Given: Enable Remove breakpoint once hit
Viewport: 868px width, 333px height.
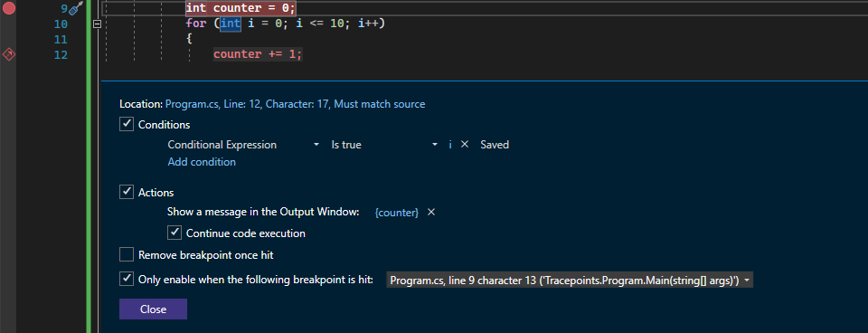Looking at the screenshot, I should tap(127, 255).
